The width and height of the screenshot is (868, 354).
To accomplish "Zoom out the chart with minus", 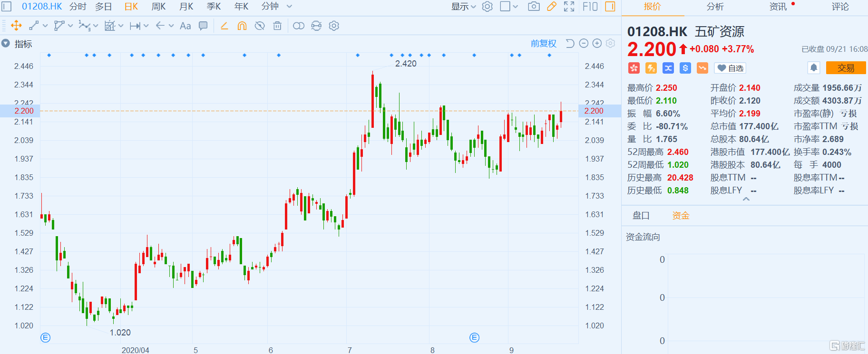I will pos(584,43).
